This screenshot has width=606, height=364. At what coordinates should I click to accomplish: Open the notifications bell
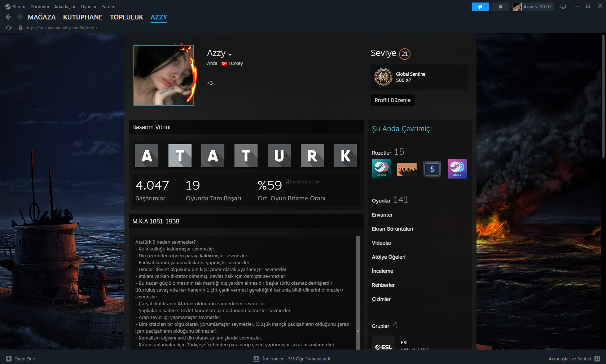coord(500,7)
